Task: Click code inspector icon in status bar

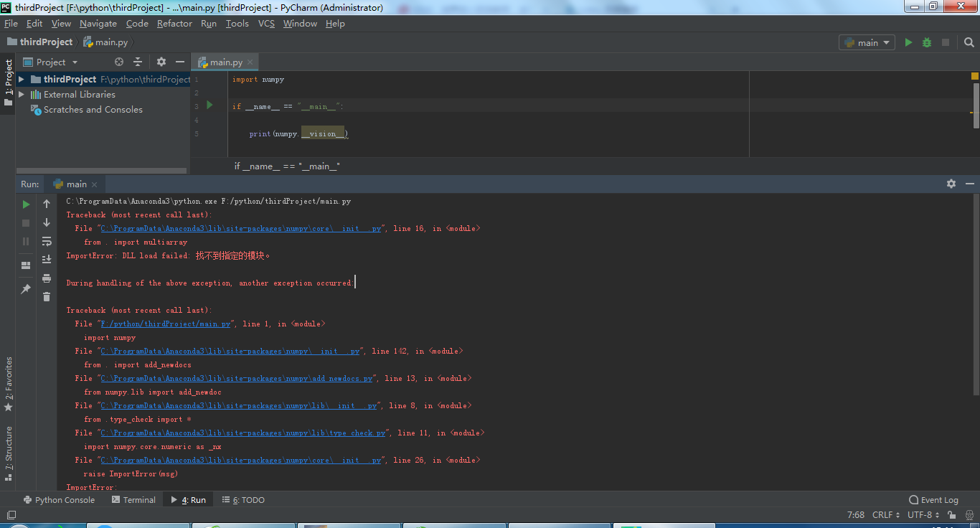Action: (x=969, y=515)
